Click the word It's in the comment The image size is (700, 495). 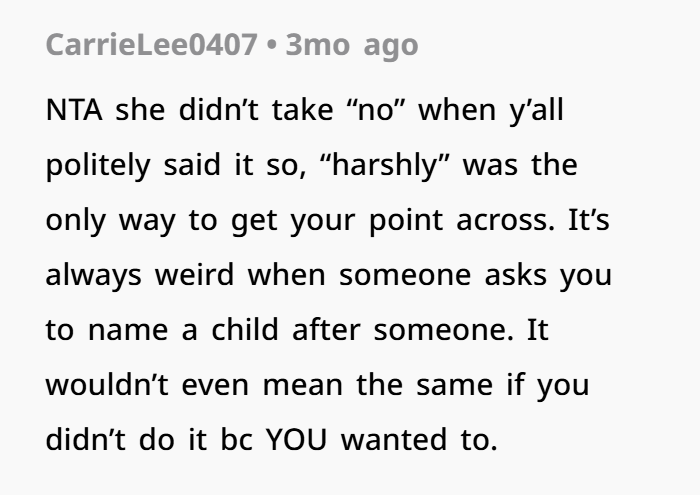(589, 220)
